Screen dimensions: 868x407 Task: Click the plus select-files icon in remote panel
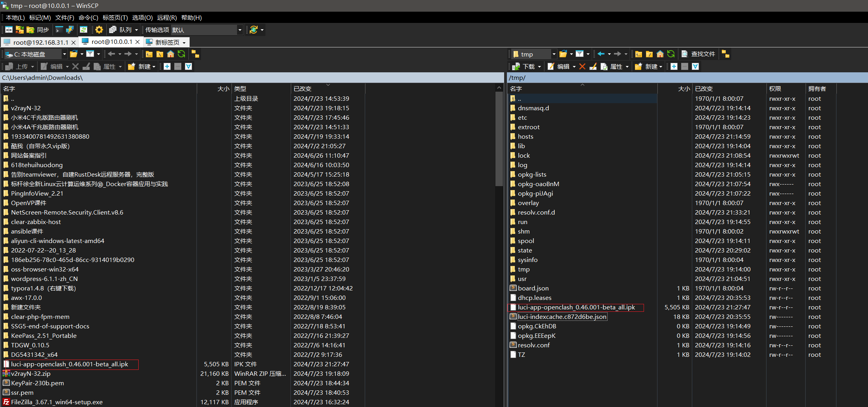(674, 66)
